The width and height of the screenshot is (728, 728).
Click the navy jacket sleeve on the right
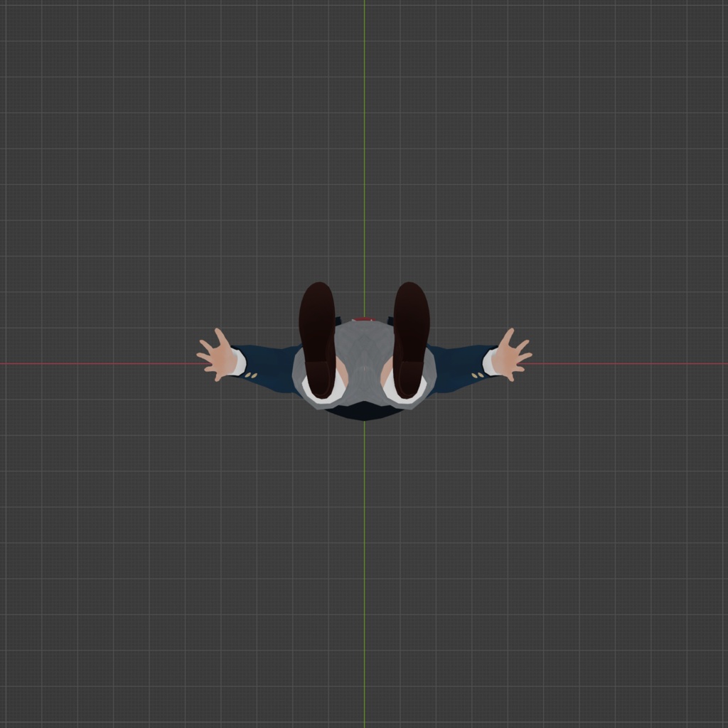pos(462,369)
